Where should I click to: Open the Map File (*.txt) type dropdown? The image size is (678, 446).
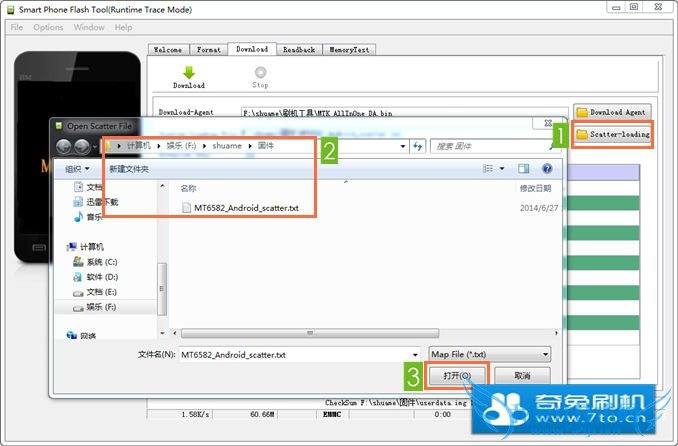pyautogui.click(x=489, y=355)
